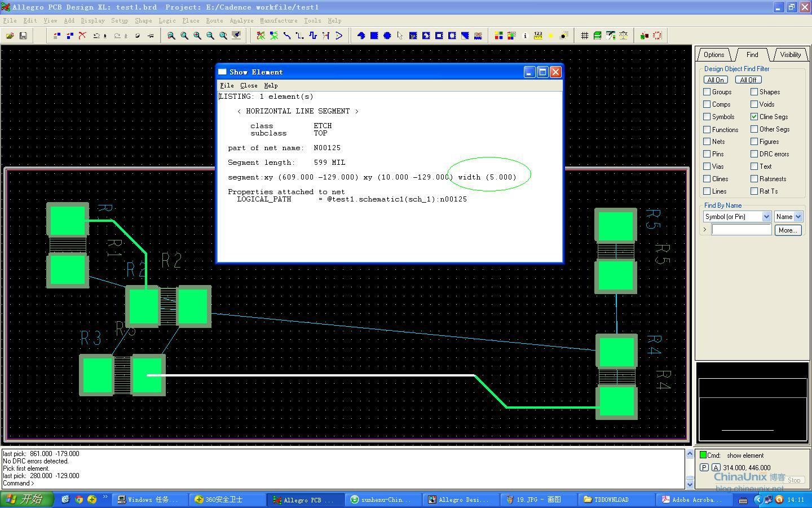Check the Vias filter checkbox
The image size is (812, 508).
coord(707,167)
